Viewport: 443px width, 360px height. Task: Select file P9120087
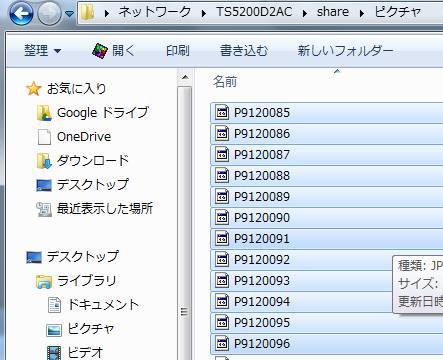[327, 155]
